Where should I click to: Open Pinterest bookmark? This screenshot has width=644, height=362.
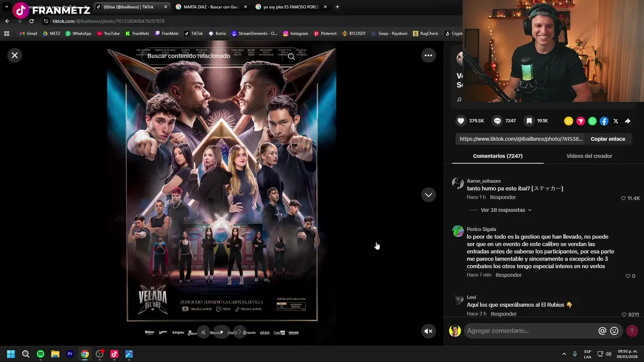click(325, 34)
